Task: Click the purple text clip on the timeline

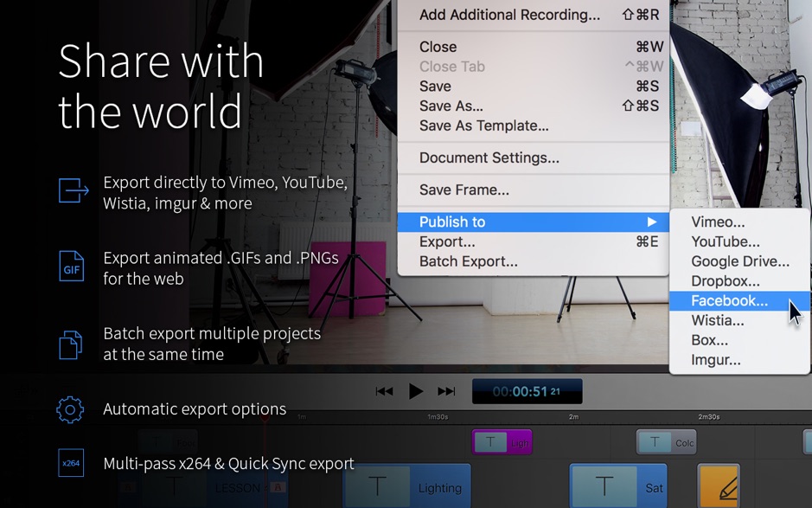Action: point(502,441)
